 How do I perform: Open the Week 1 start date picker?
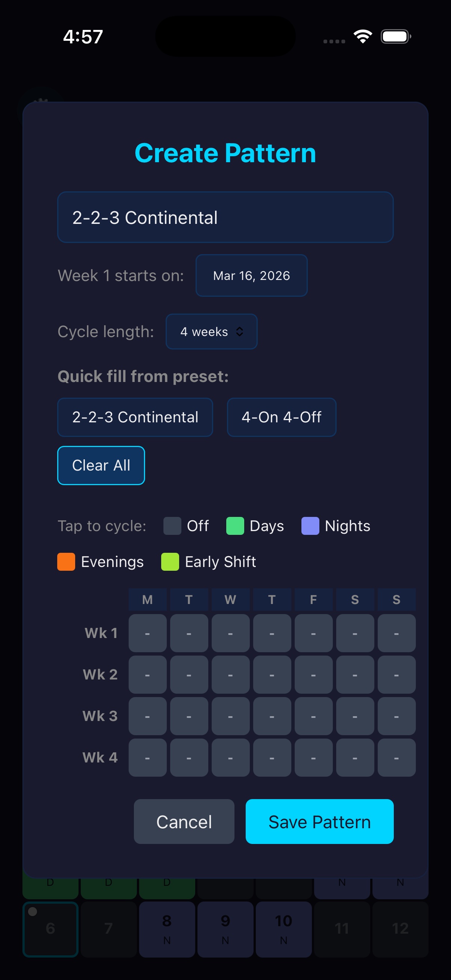point(251,275)
